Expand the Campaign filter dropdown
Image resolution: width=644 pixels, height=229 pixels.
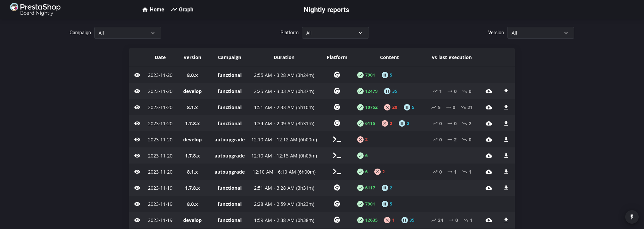pyautogui.click(x=127, y=33)
